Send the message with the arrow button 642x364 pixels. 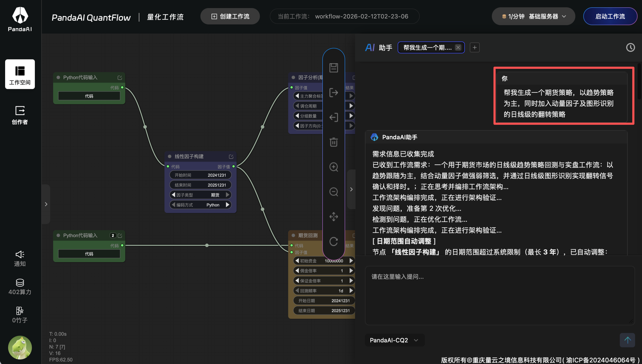(627, 340)
